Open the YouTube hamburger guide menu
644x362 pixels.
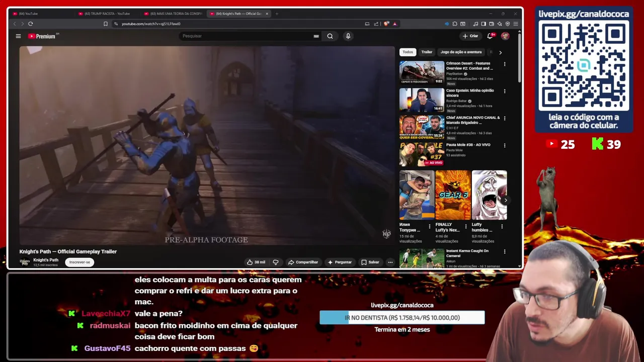point(18,36)
